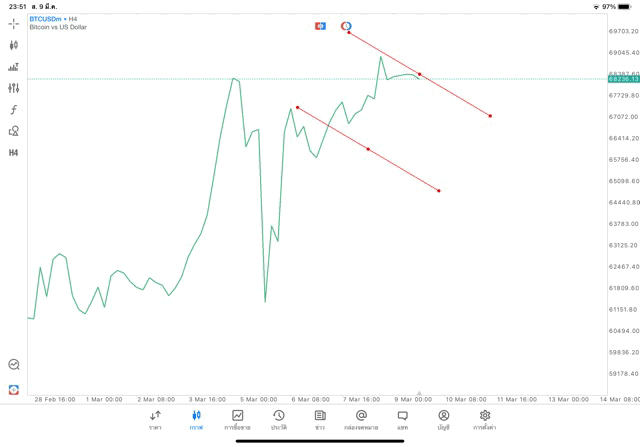
Task: Select the lower red trendline midpoint handle
Action: [x=368, y=149]
